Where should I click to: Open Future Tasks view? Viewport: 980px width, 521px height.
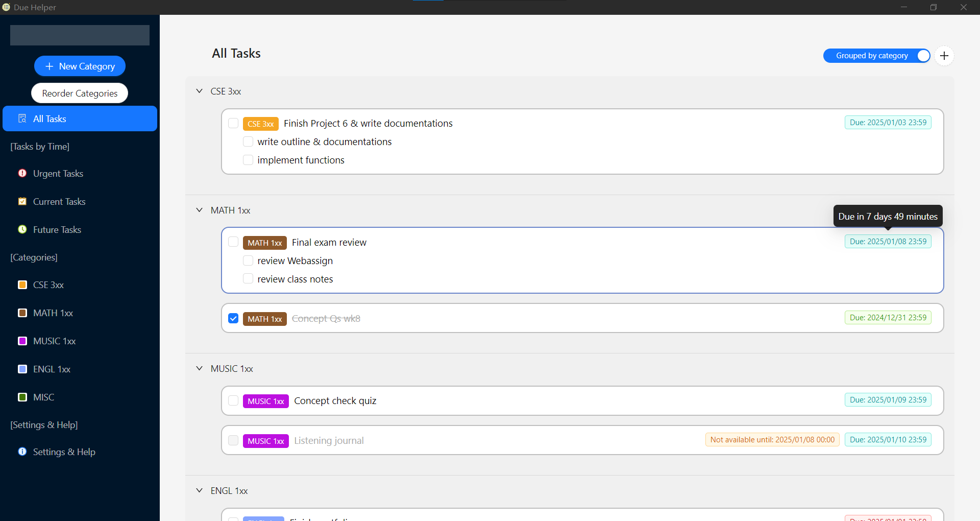tap(80, 229)
